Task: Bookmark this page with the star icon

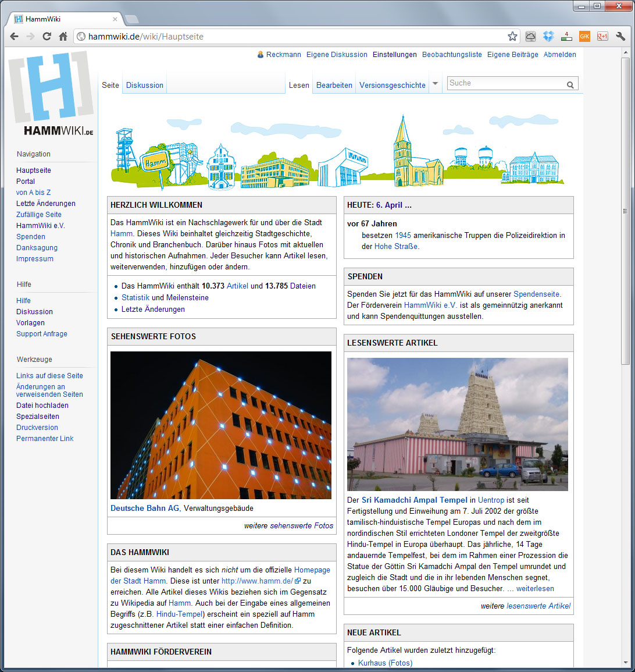Action: coord(512,37)
